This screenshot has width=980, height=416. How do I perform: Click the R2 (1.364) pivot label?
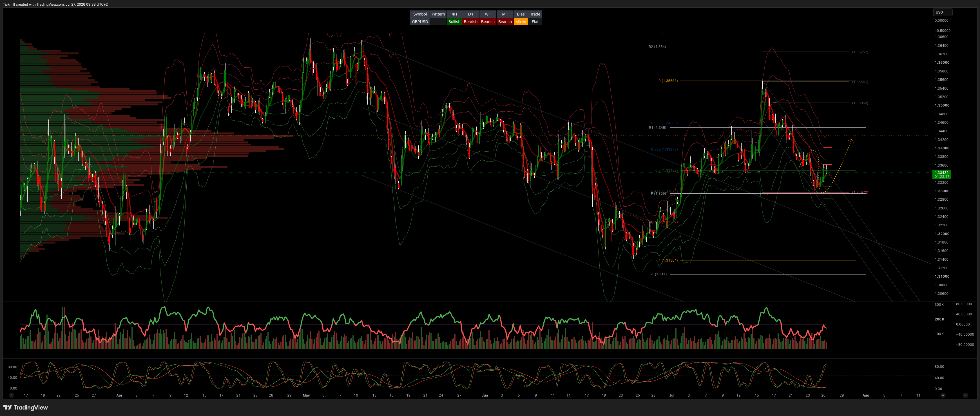click(657, 47)
